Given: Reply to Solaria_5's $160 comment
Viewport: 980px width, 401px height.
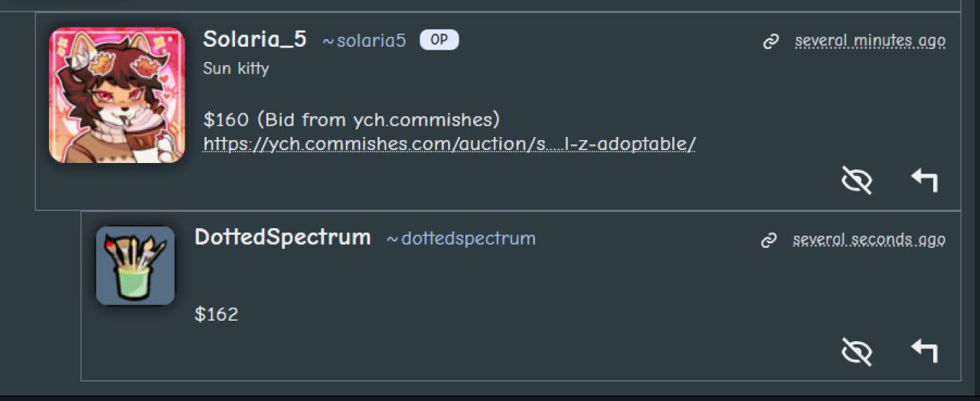Looking at the screenshot, I should 924,180.
